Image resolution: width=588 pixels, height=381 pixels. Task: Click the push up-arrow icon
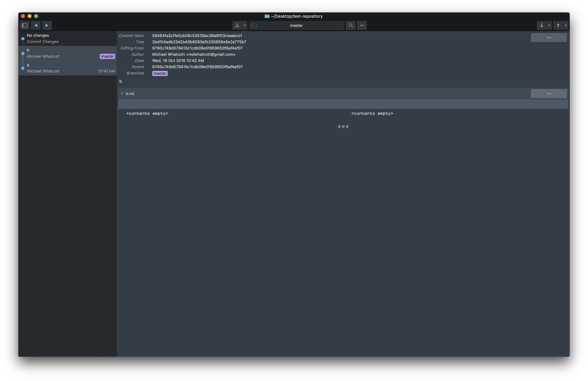558,25
